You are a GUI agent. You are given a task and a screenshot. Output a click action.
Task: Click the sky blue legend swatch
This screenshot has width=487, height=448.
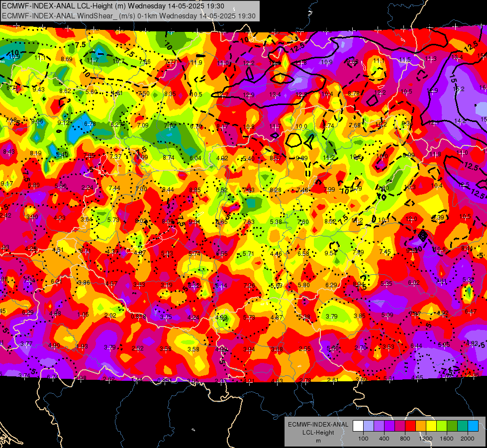click(473, 426)
